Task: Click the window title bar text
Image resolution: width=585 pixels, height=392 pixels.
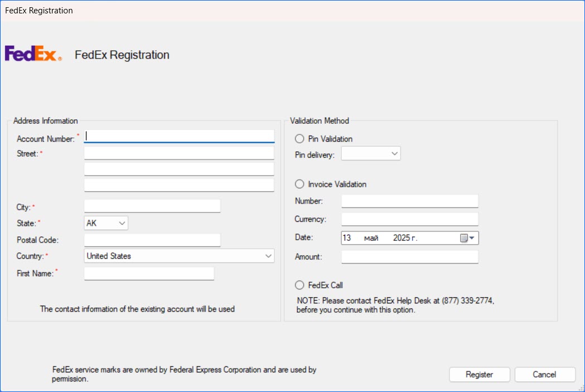Action: pyautogui.click(x=39, y=11)
